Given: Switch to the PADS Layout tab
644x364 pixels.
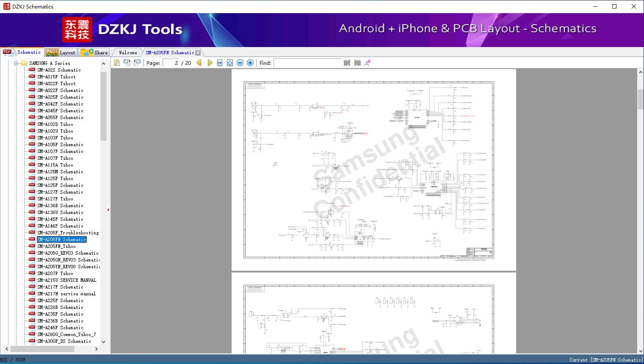Looking at the screenshot, I should pos(61,53).
